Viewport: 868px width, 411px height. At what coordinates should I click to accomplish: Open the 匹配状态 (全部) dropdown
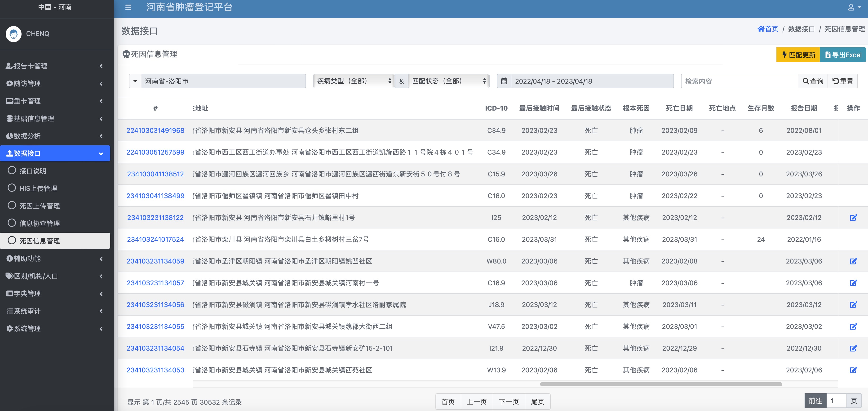pos(448,81)
